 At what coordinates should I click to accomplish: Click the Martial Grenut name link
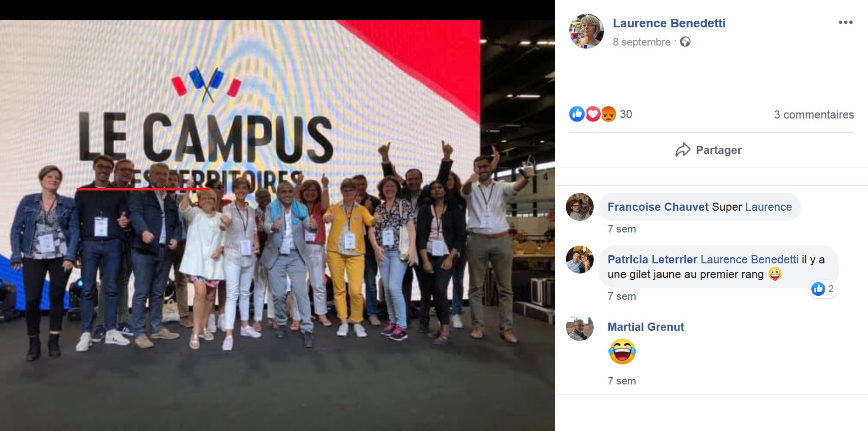(x=645, y=327)
